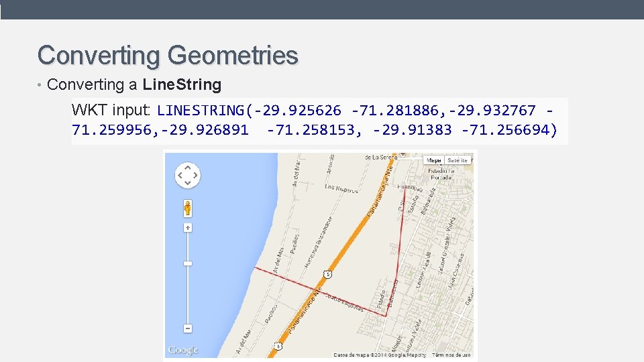Viewport: 644px width, 362px height.
Task: Open the Google logo link on the map
Action: click(x=182, y=350)
